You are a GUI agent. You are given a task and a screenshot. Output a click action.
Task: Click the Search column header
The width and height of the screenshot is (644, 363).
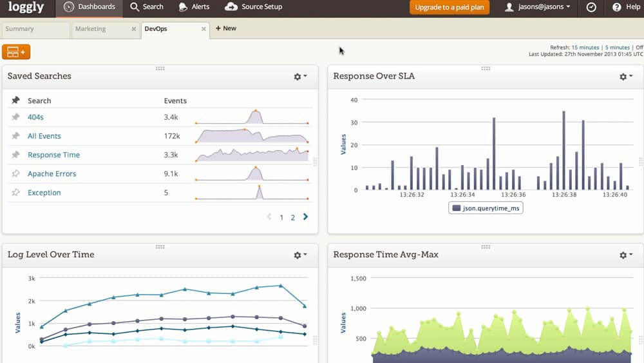(x=39, y=101)
